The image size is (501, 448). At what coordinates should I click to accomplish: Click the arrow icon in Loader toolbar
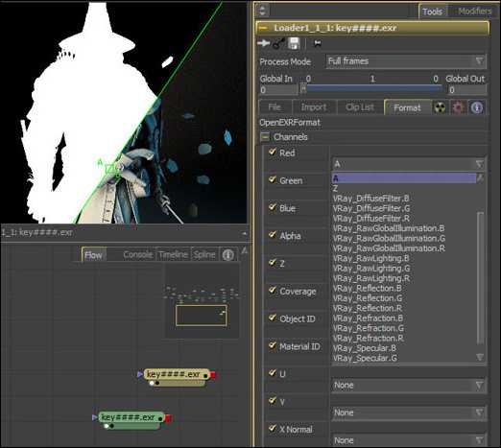tap(263, 43)
